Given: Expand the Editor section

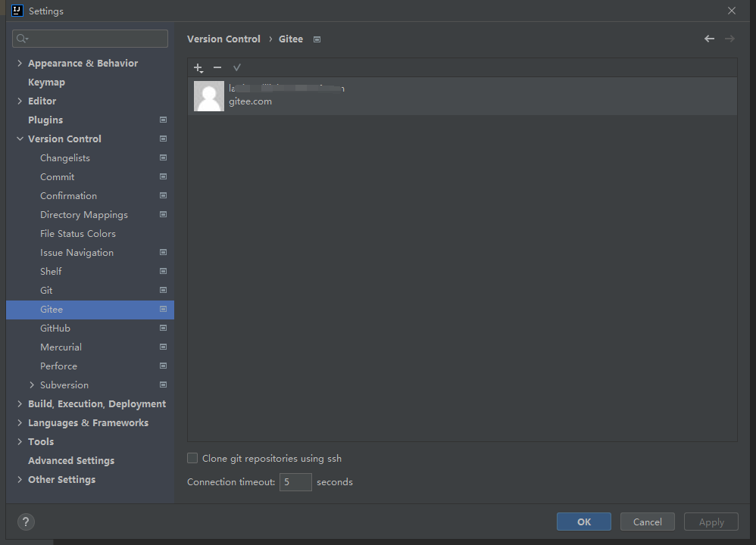Looking at the screenshot, I should coord(20,101).
